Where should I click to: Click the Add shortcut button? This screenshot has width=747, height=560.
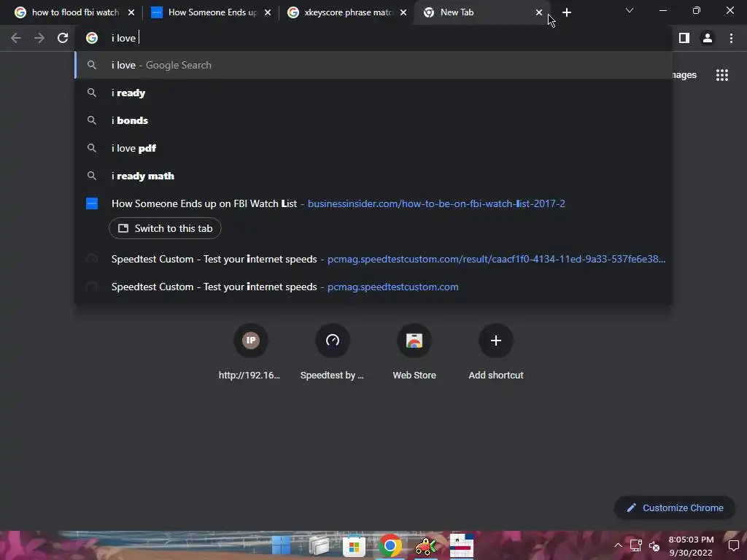(496, 352)
